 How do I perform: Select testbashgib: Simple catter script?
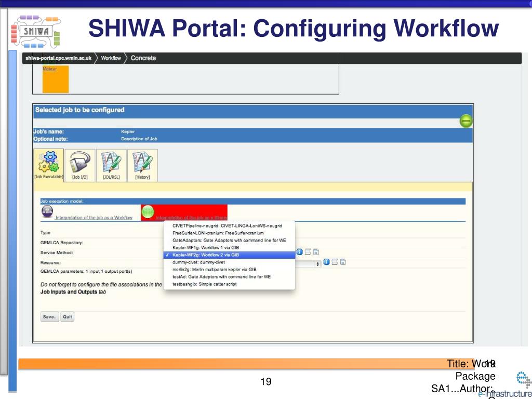click(x=229, y=284)
